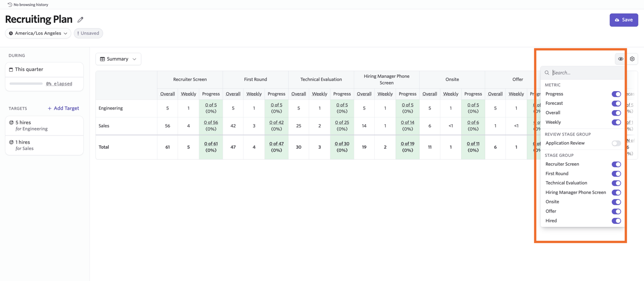This screenshot has height=281, width=644.
Task: Click the pencil icon beside Recruiting Plan
Action: coord(81,19)
